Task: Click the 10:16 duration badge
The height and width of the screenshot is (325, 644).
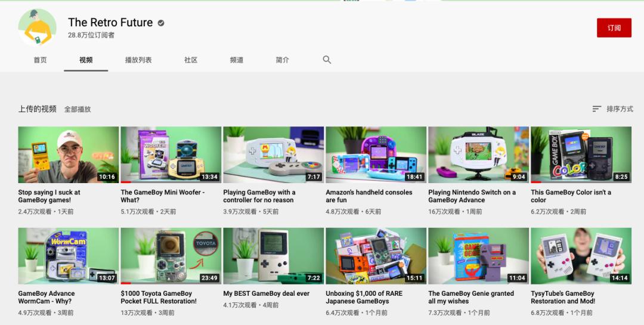Action: click(x=107, y=177)
